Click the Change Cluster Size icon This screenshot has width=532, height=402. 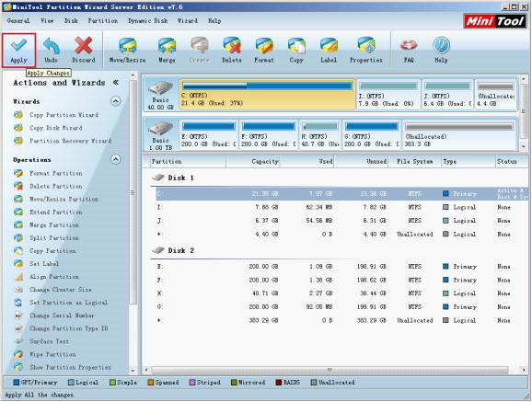click(x=18, y=290)
